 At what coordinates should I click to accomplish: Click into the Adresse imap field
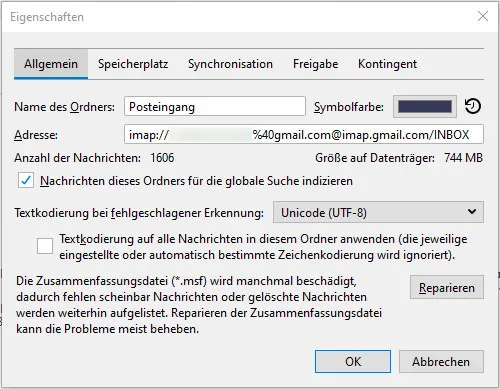point(304,134)
